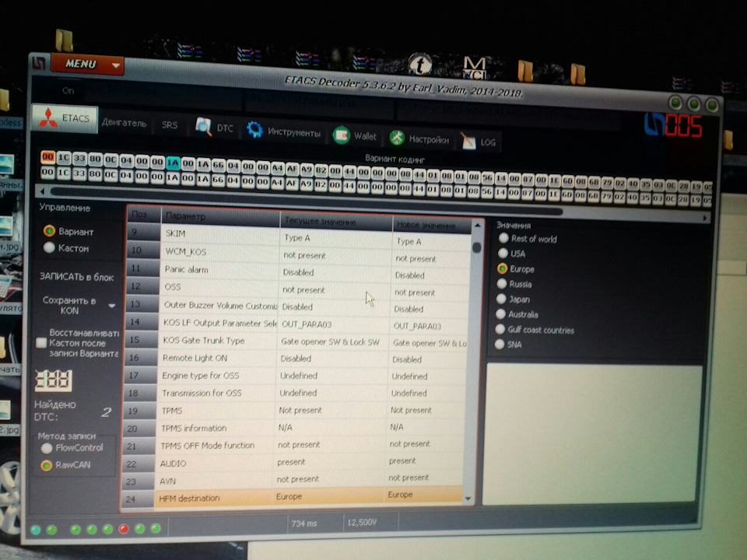The height and width of the screenshot is (560, 747).
Task: Select Europe value
Action: pos(502,268)
